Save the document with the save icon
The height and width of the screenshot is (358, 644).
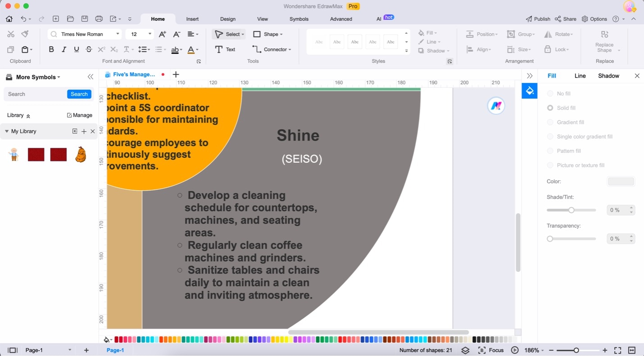coord(85,19)
